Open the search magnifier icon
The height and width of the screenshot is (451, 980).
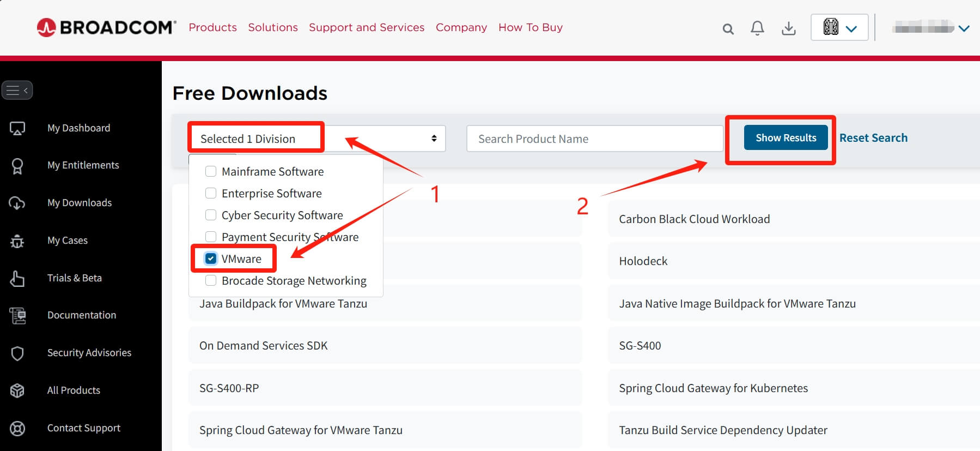(x=728, y=29)
